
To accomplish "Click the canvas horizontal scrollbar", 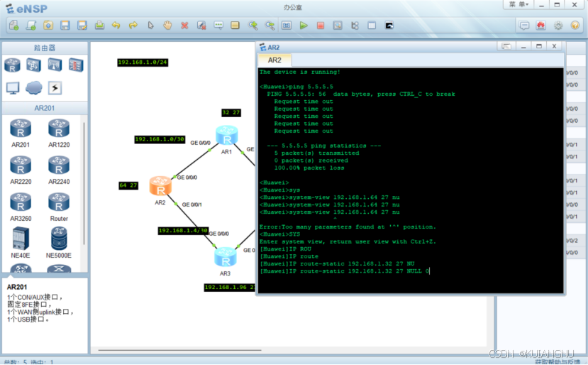I will coord(179,350).
